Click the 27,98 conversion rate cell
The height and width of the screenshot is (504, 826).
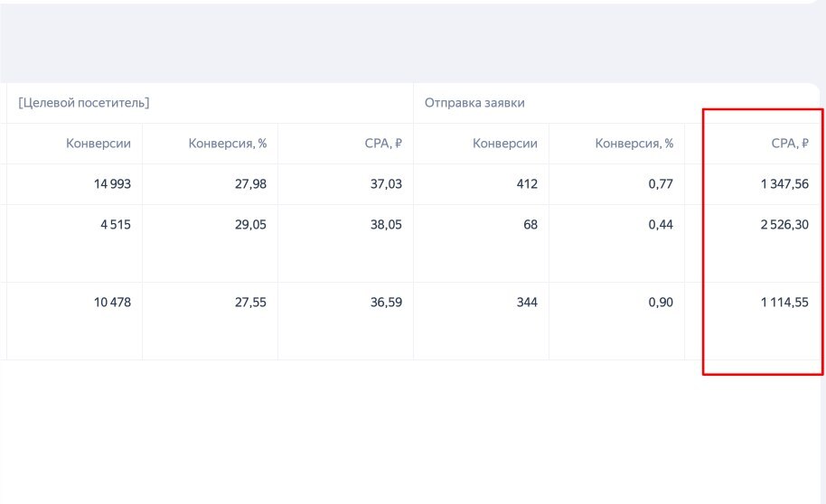(x=250, y=184)
